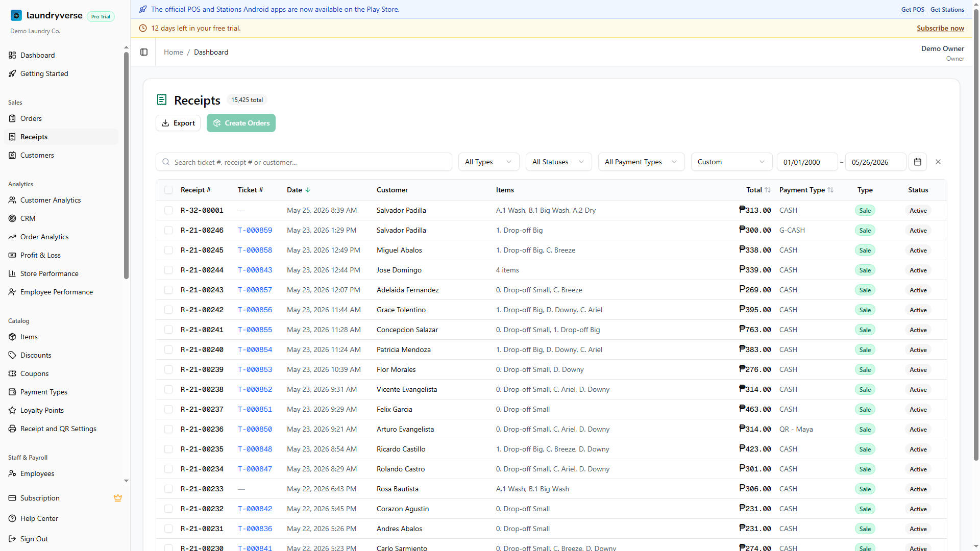Click the Dashboard grid icon in sidebar
This screenshot has width=980, height=551.
pyautogui.click(x=12, y=55)
